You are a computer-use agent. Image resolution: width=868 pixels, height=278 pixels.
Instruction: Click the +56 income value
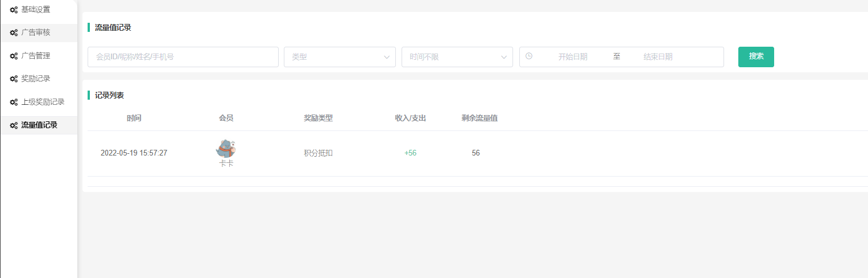tap(410, 153)
